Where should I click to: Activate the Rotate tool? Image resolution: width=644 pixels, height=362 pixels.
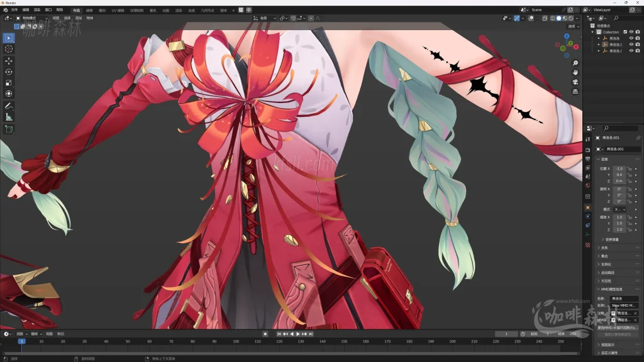coord(9,72)
